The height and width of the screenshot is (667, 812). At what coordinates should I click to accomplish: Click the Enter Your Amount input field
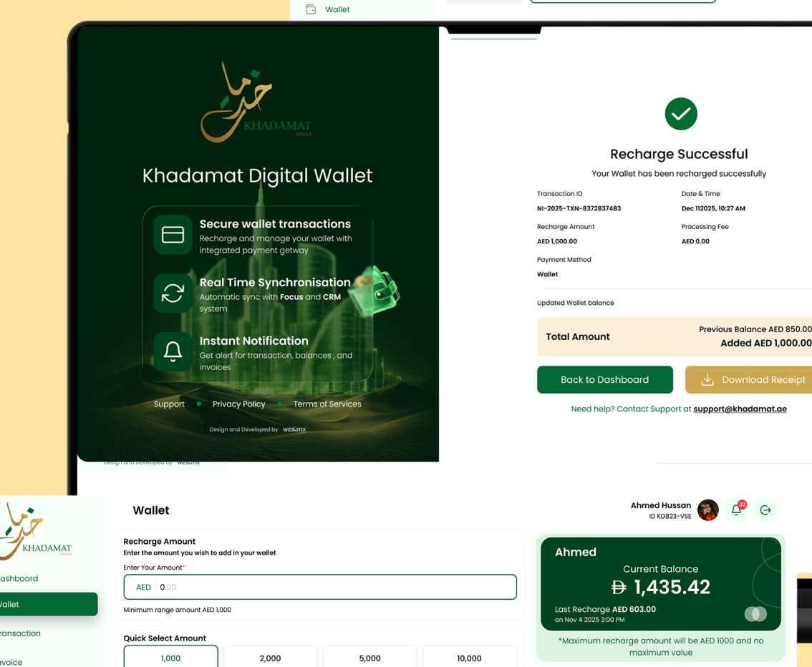pos(319,586)
